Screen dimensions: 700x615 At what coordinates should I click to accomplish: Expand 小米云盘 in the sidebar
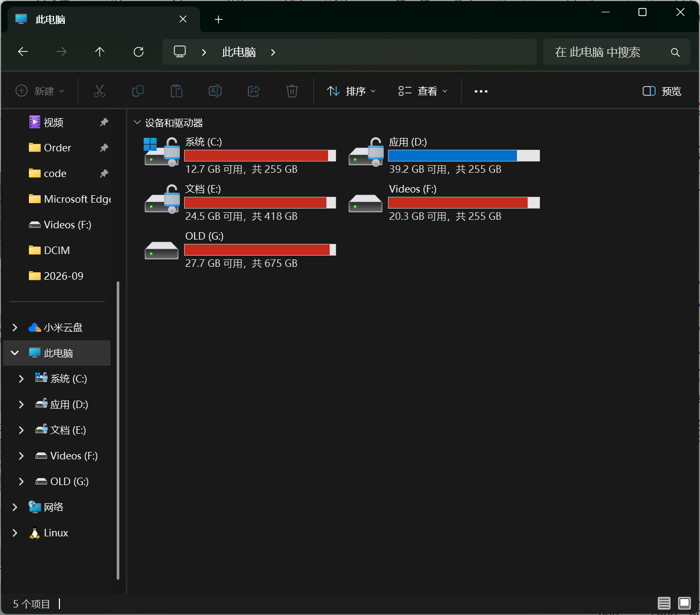[x=15, y=327]
